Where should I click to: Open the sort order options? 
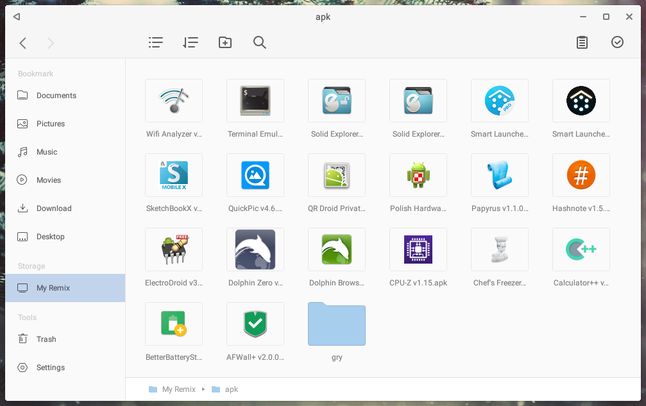point(190,42)
